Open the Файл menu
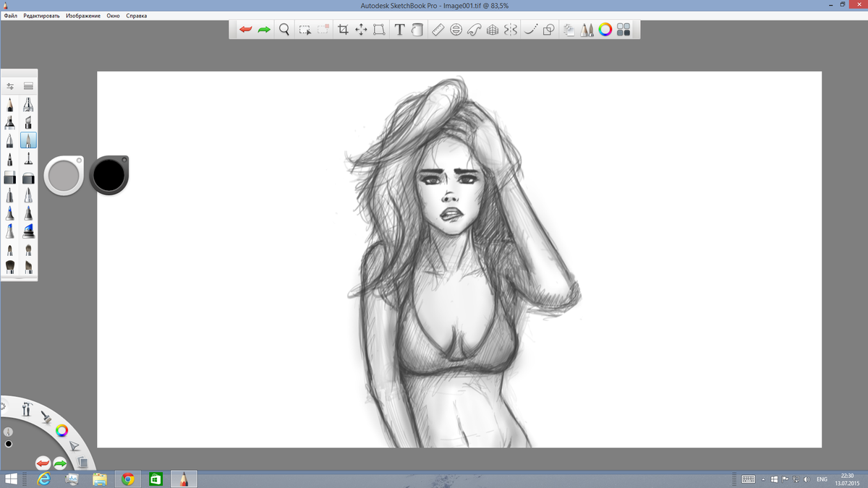This screenshot has height=488, width=868. pyautogui.click(x=10, y=16)
